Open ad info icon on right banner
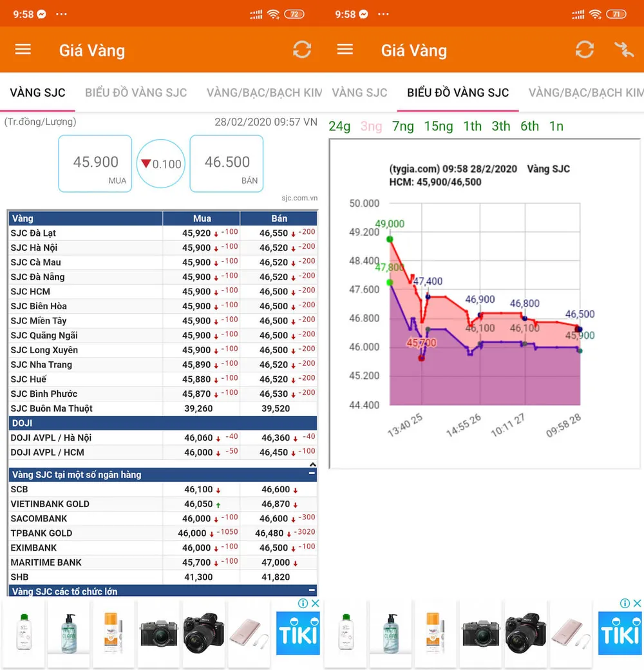 (625, 604)
